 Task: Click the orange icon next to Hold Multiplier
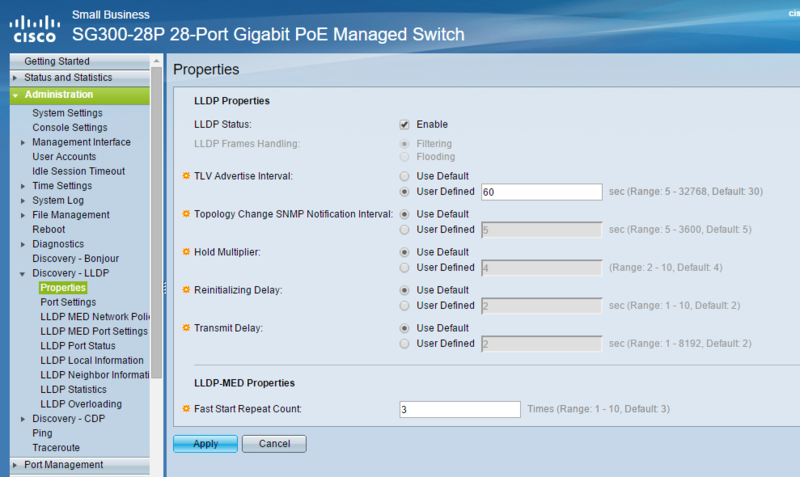[185, 252]
